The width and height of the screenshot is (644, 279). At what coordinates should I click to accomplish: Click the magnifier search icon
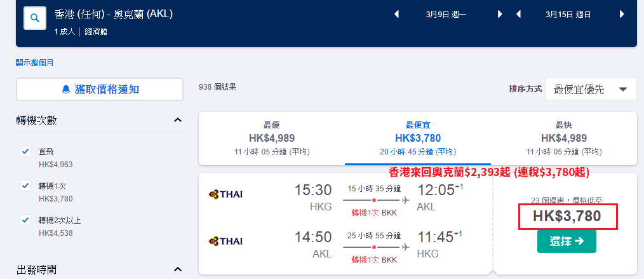coord(35,18)
